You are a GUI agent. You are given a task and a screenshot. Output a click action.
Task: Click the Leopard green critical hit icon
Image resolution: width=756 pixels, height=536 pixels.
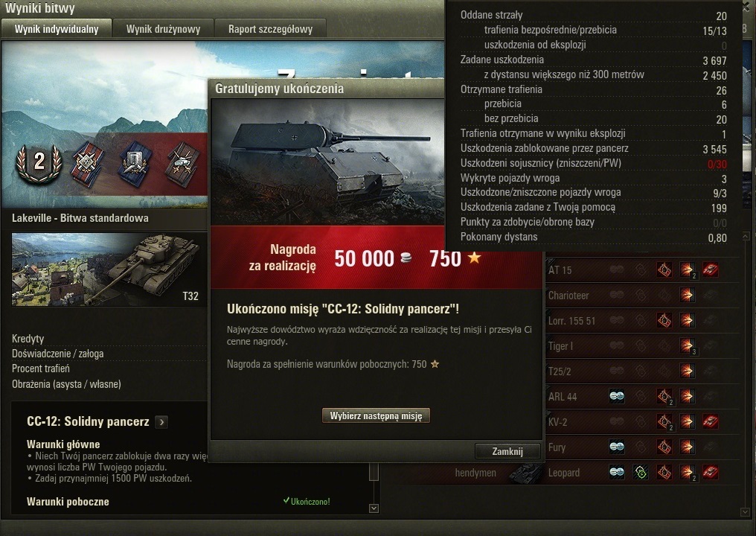coord(640,472)
